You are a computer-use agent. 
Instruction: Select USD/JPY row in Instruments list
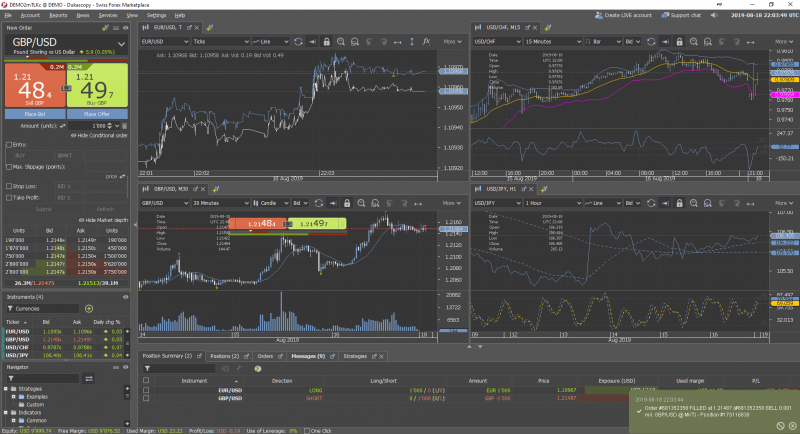coord(65,355)
